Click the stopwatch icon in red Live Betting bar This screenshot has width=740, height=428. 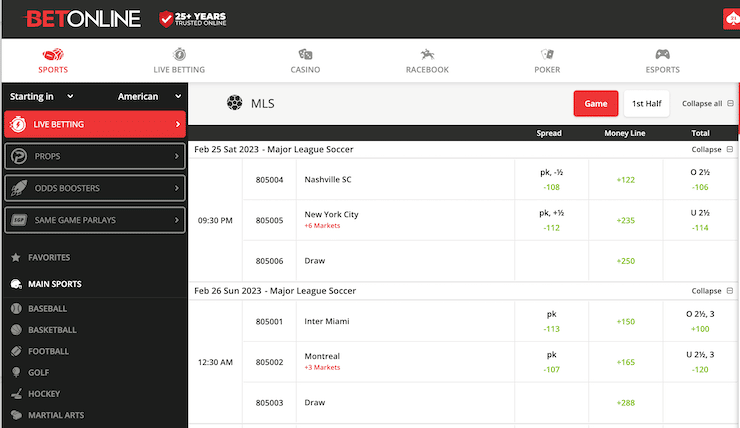click(x=18, y=124)
